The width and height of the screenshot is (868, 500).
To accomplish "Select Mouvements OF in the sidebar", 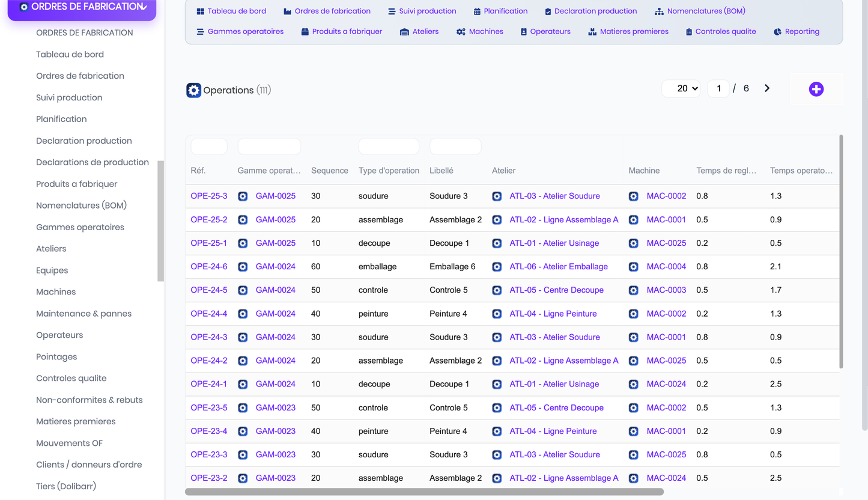I will (70, 444).
